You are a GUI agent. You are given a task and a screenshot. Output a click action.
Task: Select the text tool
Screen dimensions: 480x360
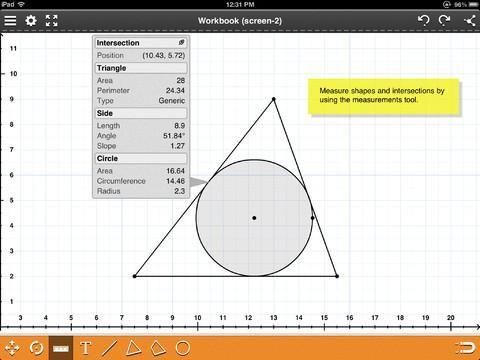(85, 348)
